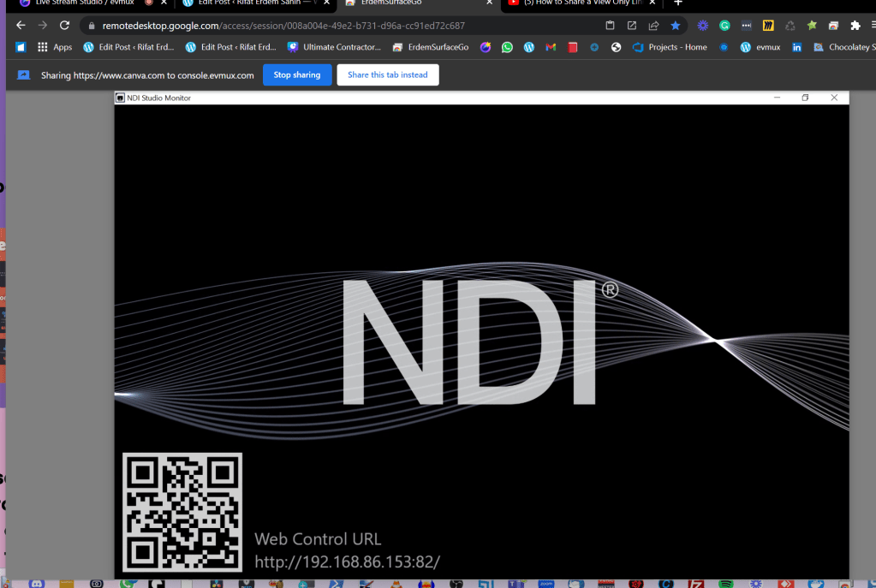Open the red book bookmark icon

[573, 47]
